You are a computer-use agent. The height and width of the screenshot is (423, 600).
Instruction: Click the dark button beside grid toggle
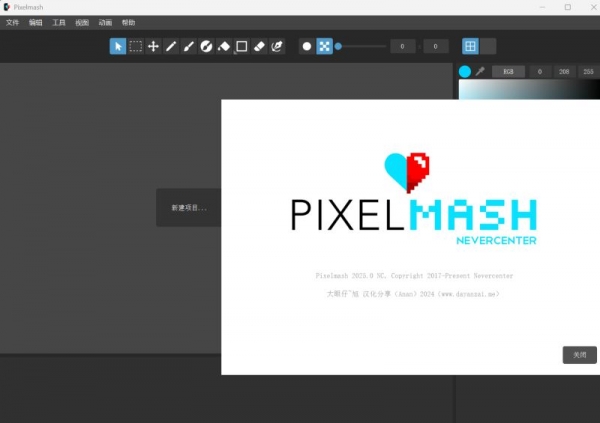tap(488, 46)
